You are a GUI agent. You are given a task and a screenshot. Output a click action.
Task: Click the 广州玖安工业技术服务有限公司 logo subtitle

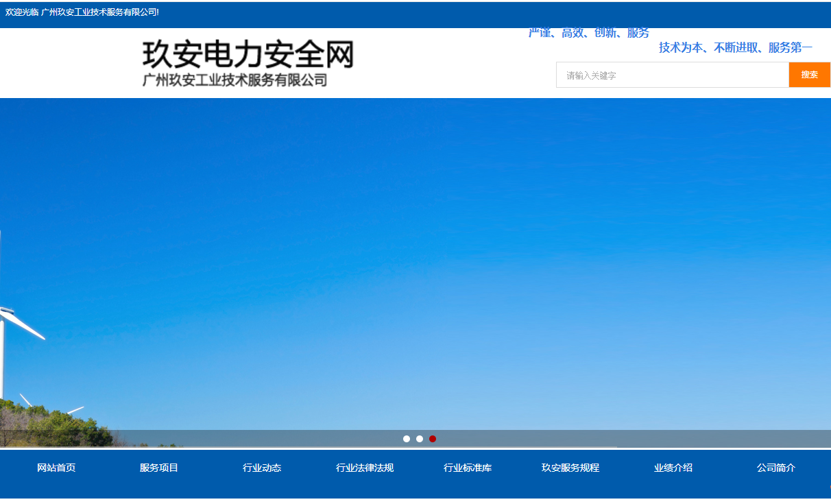coord(234,80)
